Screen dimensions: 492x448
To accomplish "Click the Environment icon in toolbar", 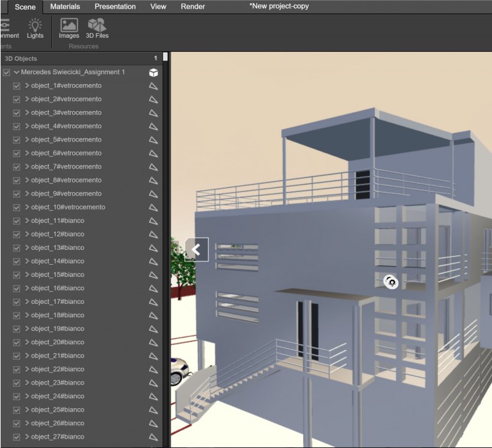I will (7, 28).
